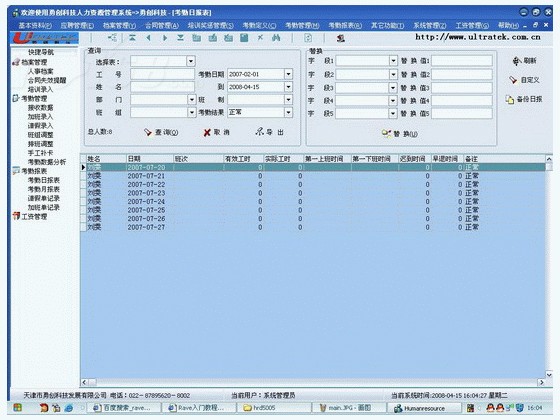Open the 考勤日期 start date dropdown
Screen dimensions: 560x420
(288, 74)
